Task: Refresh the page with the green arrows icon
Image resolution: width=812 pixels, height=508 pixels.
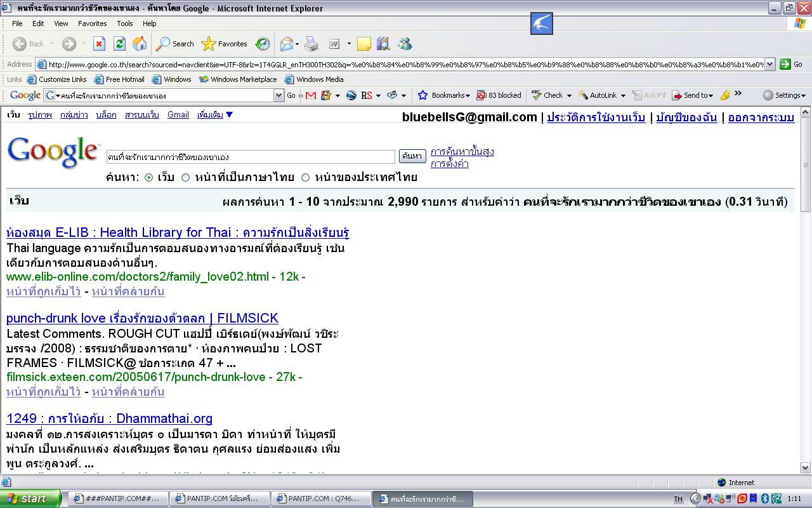Action: coord(119,44)
